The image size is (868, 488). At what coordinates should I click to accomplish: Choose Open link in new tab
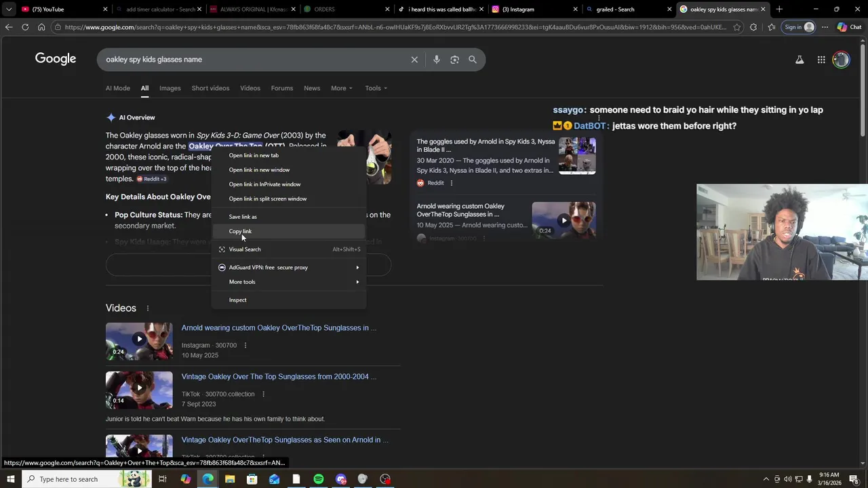click(x=289, y=155)
